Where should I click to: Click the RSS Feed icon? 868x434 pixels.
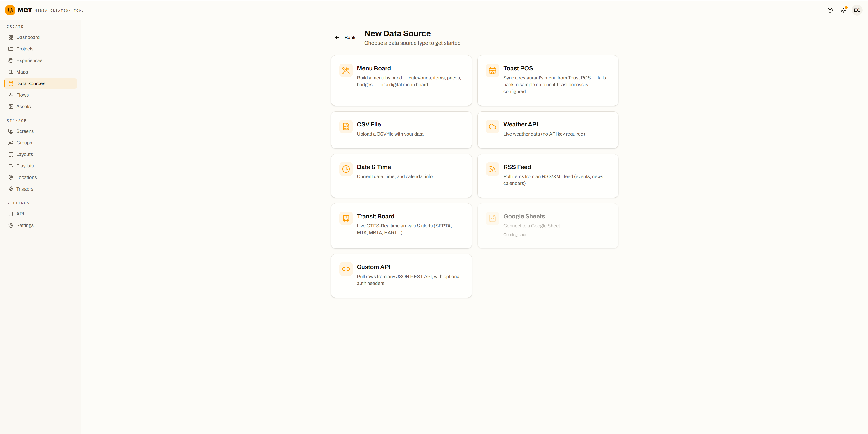[x=492, y=169]
